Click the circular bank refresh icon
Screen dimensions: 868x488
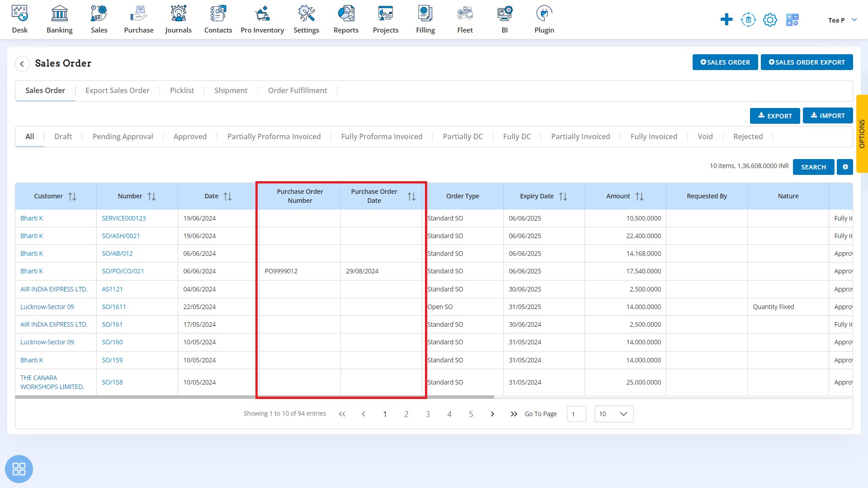coord(748,19)
